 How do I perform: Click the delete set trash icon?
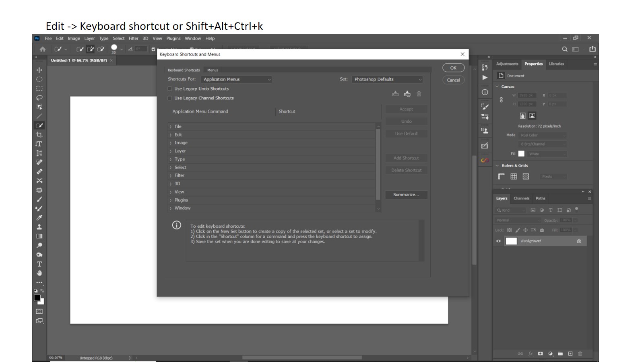419,94
